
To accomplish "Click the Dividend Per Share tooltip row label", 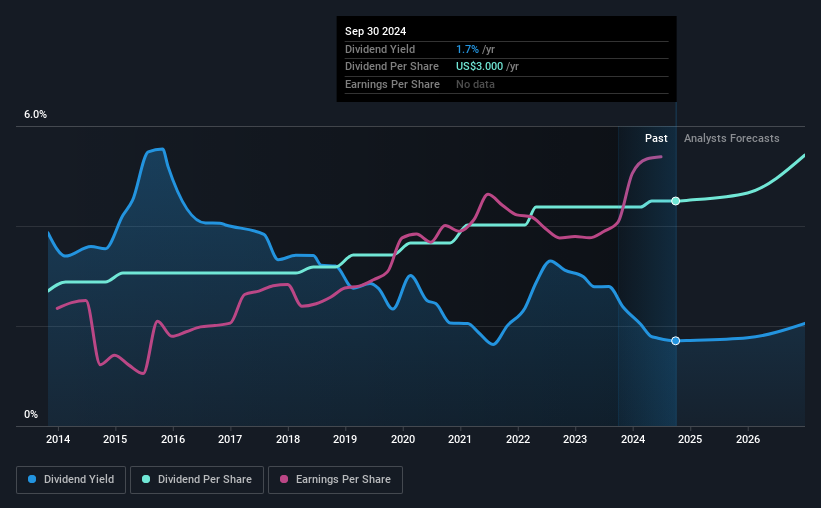I will coord(392,67).
